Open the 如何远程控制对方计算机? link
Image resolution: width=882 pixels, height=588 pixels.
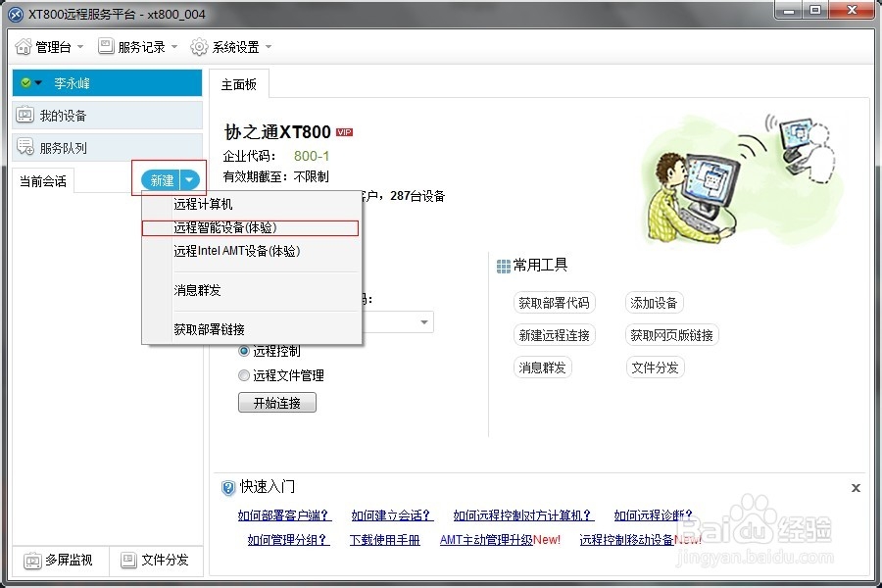tap(523, 514)
